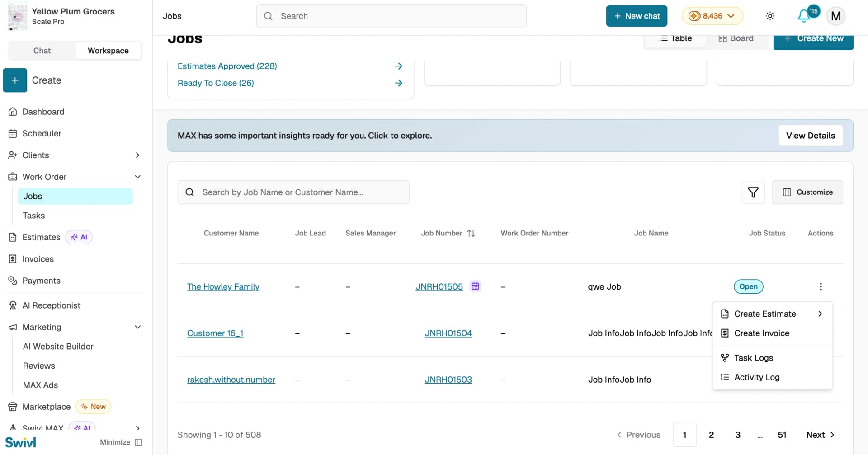Go to page 3
The height and width of the screenshot is (455, 868).
pyautogui.click(x=738, y=435)
